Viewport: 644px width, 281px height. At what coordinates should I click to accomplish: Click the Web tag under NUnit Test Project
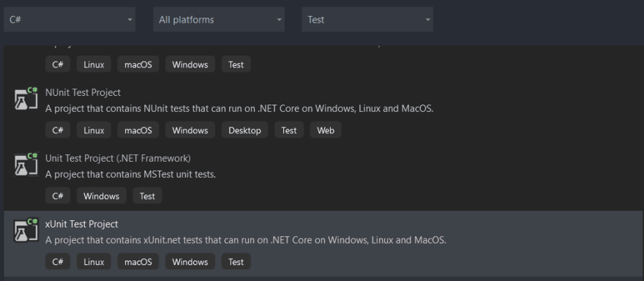326,130
